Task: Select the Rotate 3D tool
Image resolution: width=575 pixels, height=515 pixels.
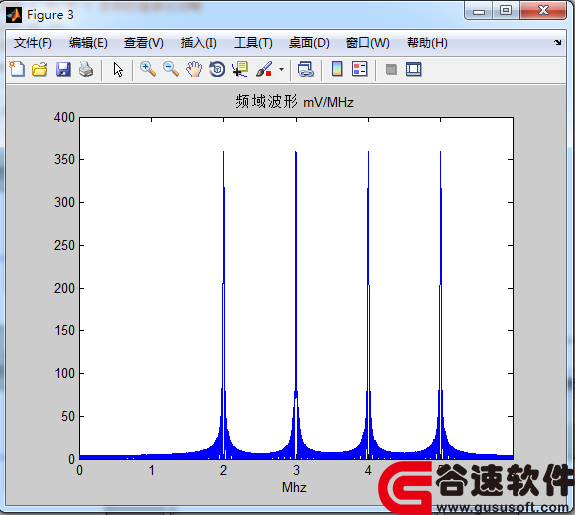Action: (x=217, y=69)
